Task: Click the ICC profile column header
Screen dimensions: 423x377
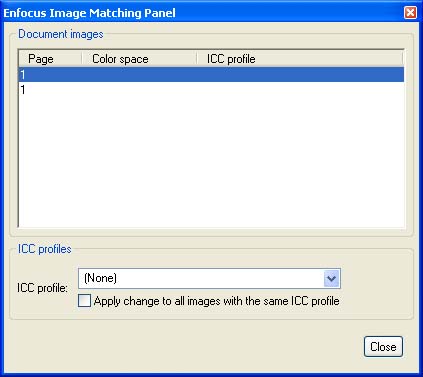Action: [x=300, y=59]
